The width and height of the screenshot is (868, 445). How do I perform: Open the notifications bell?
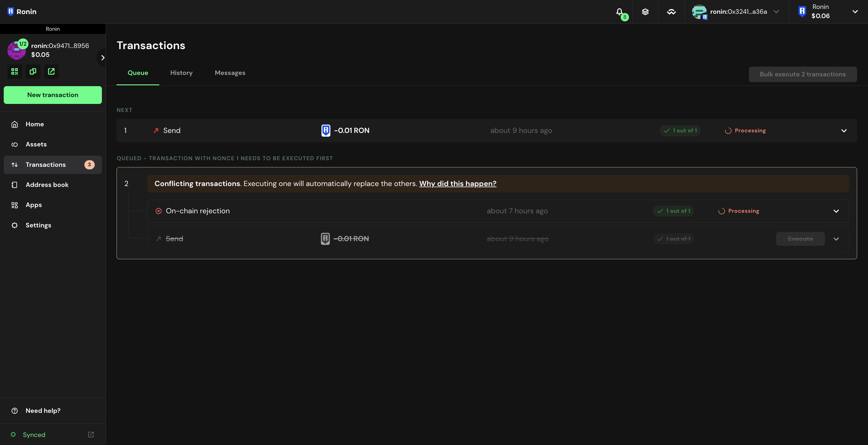click(619, 12)
